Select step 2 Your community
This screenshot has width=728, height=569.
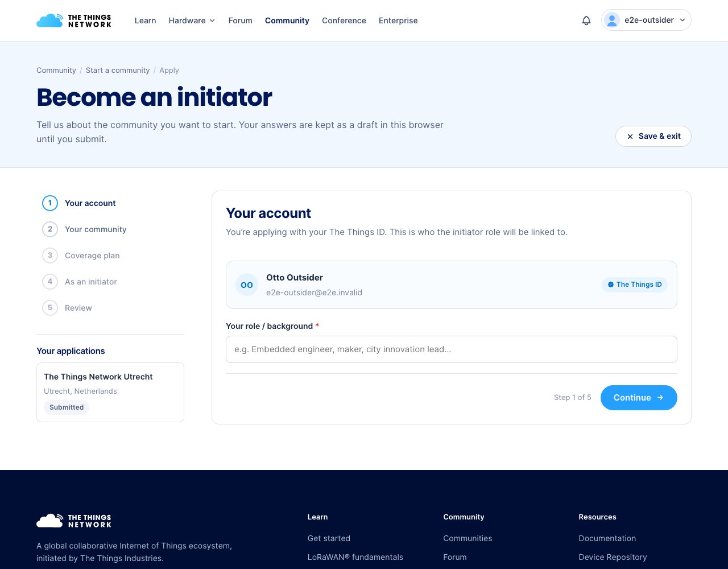click(x=84, y=229)
